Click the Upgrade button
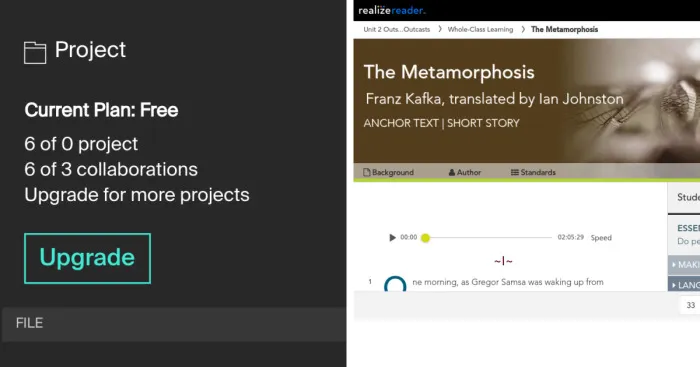 (x=88, y=258)
